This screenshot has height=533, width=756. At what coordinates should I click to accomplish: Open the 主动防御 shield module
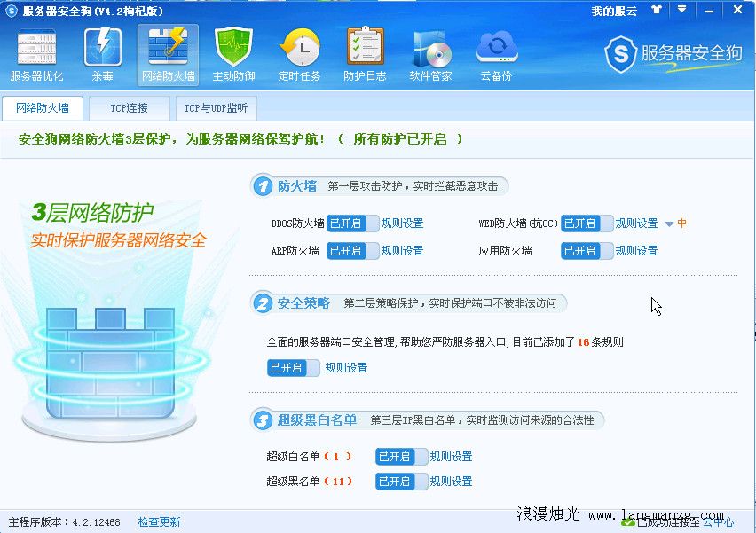coord(234,55)
